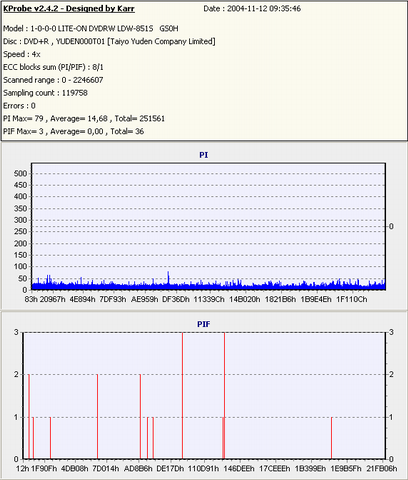Viewport: 408px width, 480px height.
Task: Click the PI Max= 79 statistics line
Action: point(84,119)
